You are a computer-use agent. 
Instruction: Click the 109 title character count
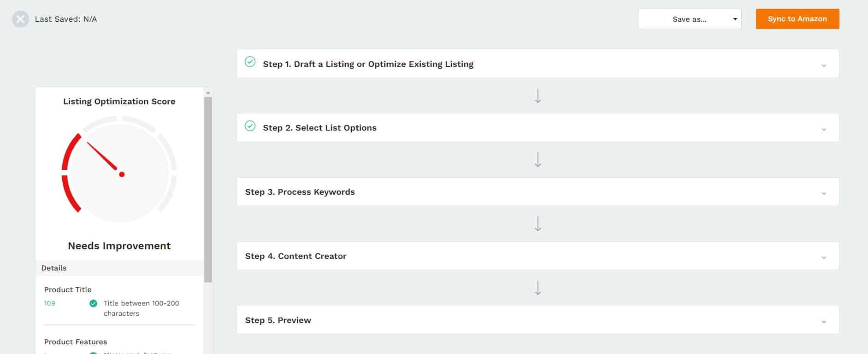click(50, 303)
